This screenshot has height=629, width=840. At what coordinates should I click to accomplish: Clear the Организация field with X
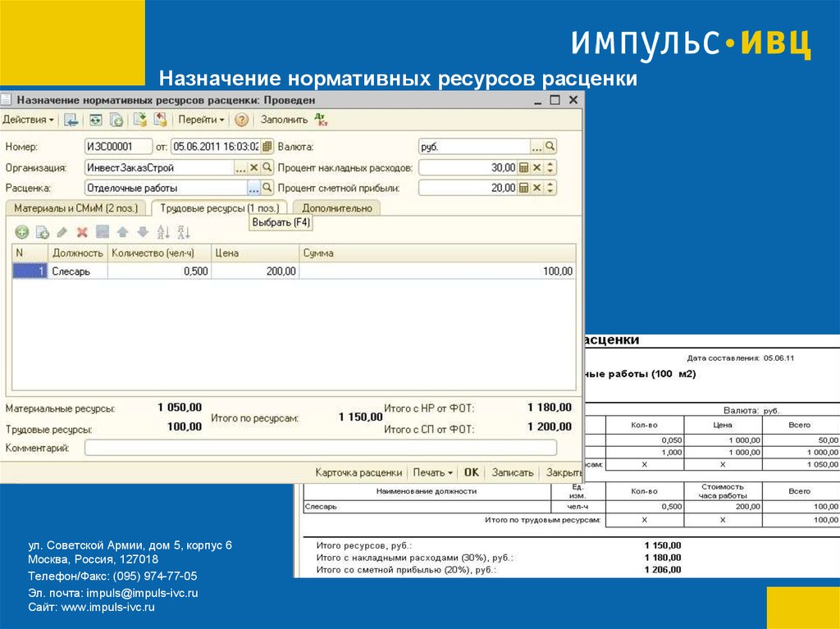[x=253, y=167]
